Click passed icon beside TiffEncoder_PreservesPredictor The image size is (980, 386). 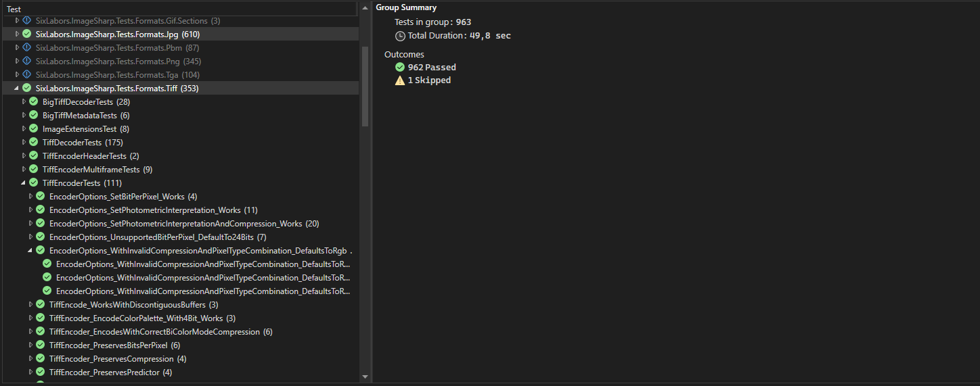pos(41,372)
